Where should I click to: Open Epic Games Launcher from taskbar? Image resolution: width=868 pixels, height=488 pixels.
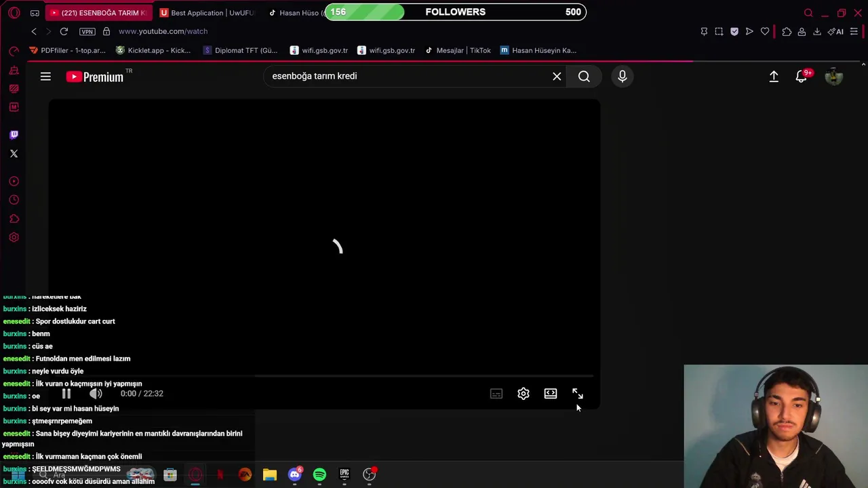tap(344, 474)
